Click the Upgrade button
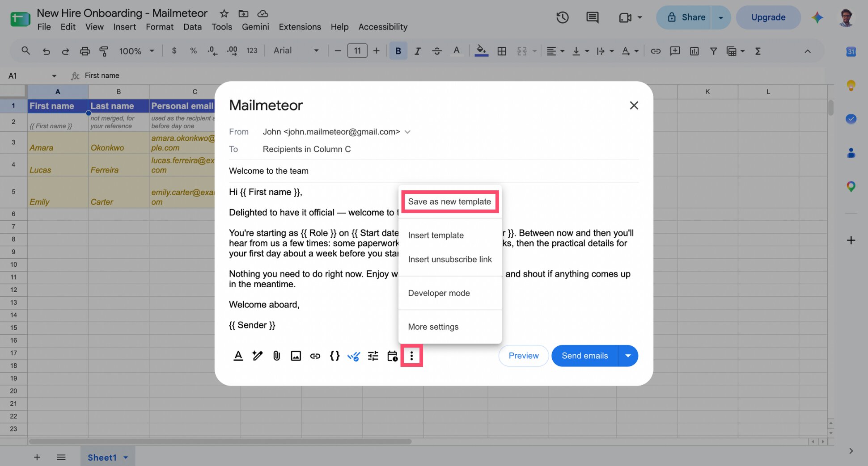This screenshot has height=466, width=868. (768, 17)
